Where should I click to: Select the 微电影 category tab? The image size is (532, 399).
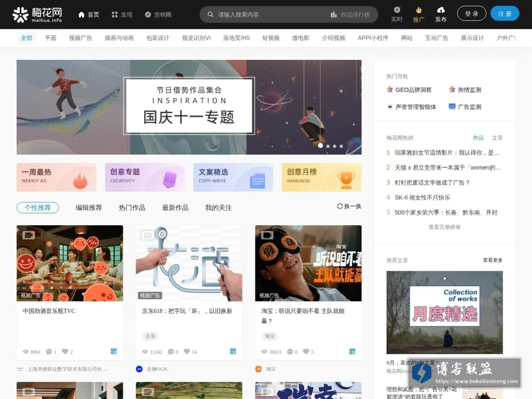[x=301, y=38]
